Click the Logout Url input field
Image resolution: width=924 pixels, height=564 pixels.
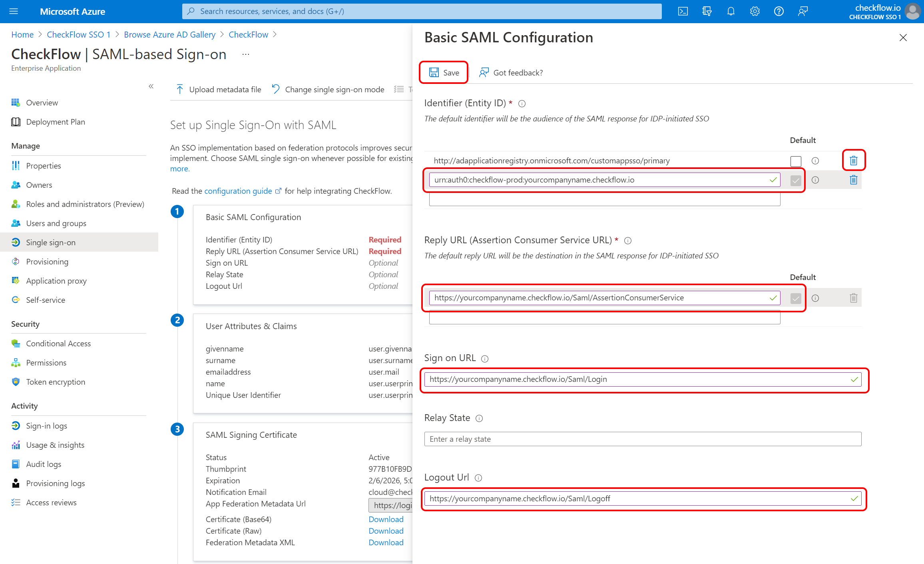point(643,498)
